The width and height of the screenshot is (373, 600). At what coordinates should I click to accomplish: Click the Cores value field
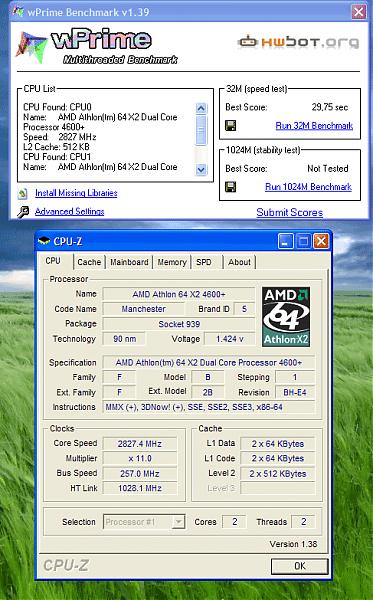tap(235, 522)
